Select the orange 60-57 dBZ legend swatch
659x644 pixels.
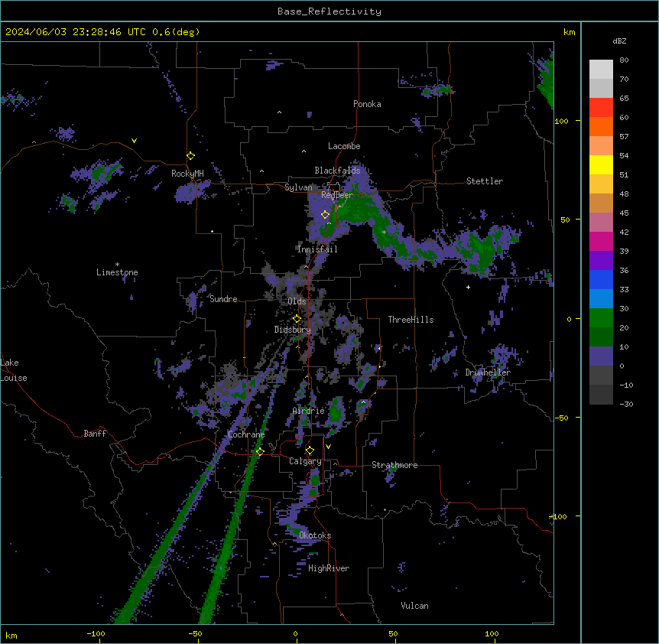point(601,126)
